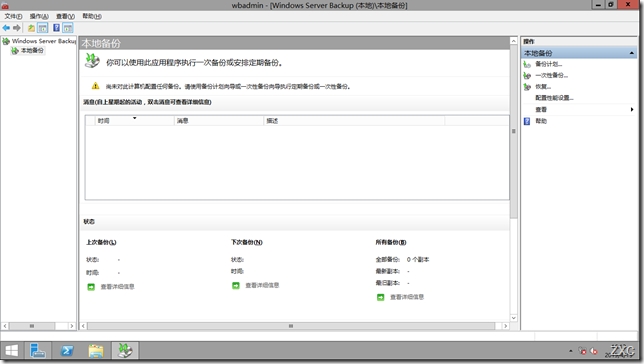The width and height of the screenshot is (644, 364).
Task: Click the vertical scrollbar down arrow
Action: (x=513, y=318)
